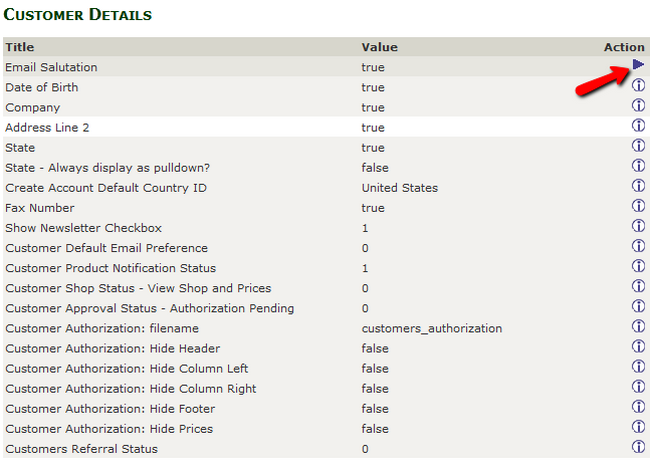650x471 pixels.
Task: Click info icon for Customer Authorization: Hide Prices
Action: click(x=638, y=427)
